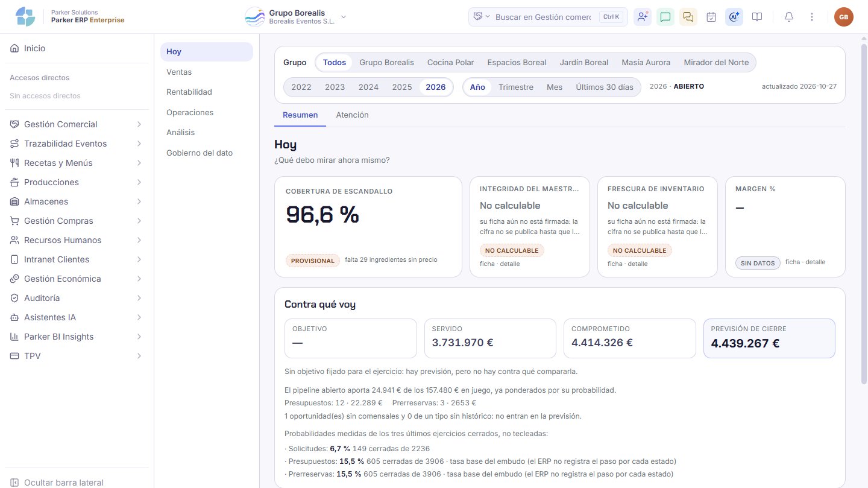Switch period to Últimos 30 días
Screen dimensions: 868x488
pyautogui.click(x=605, y=87)
